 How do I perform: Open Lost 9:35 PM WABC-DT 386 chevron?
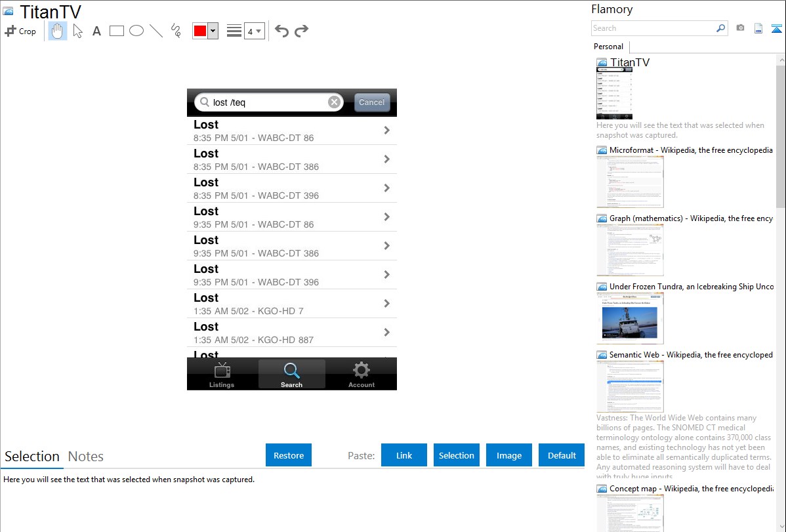coord(387,246)
